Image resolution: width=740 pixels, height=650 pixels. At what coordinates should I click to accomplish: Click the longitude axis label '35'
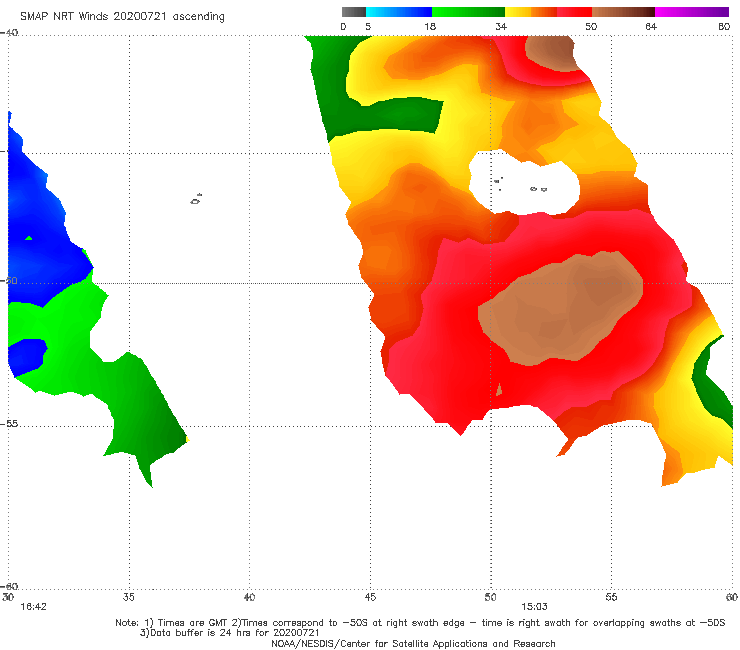pos(129,597)
